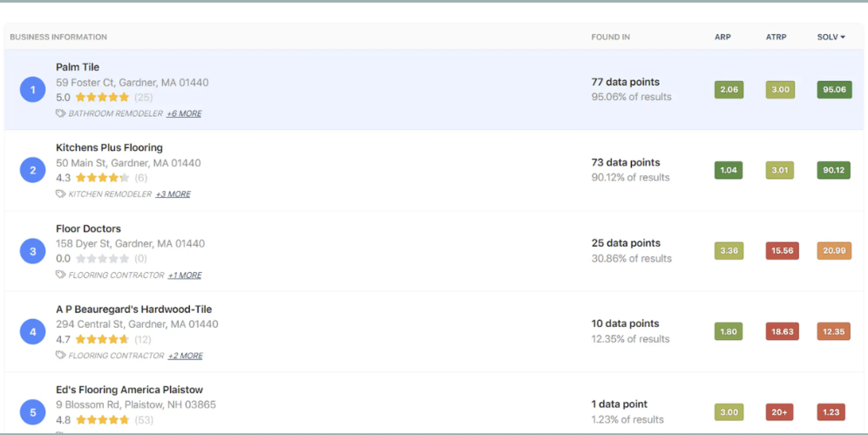Click Palm Tile's ARP 2.06 badge
Screen dimensions: 868x435
729,90
